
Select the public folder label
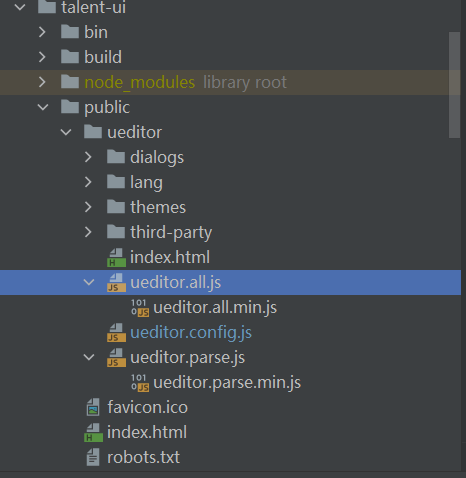[x=107, y=107]
